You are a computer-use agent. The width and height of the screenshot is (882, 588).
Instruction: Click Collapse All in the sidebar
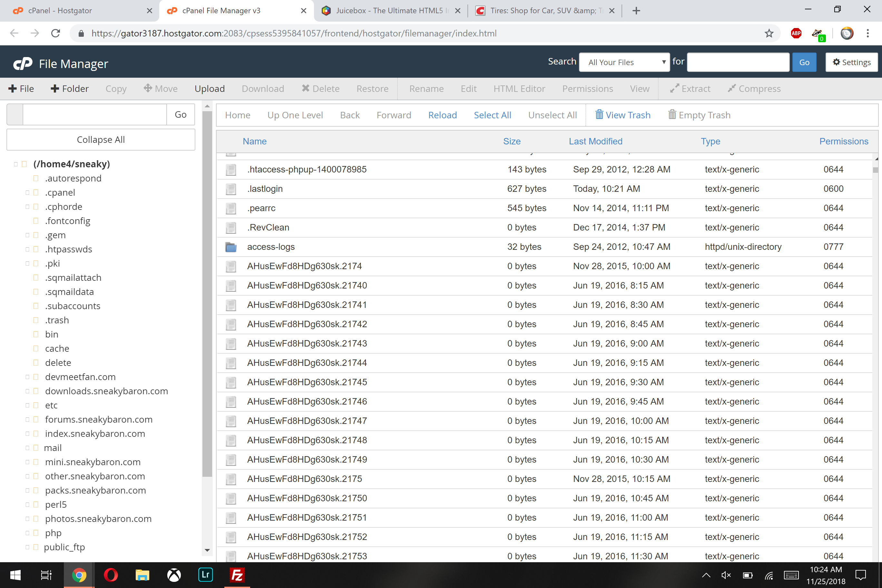point(101,140)
